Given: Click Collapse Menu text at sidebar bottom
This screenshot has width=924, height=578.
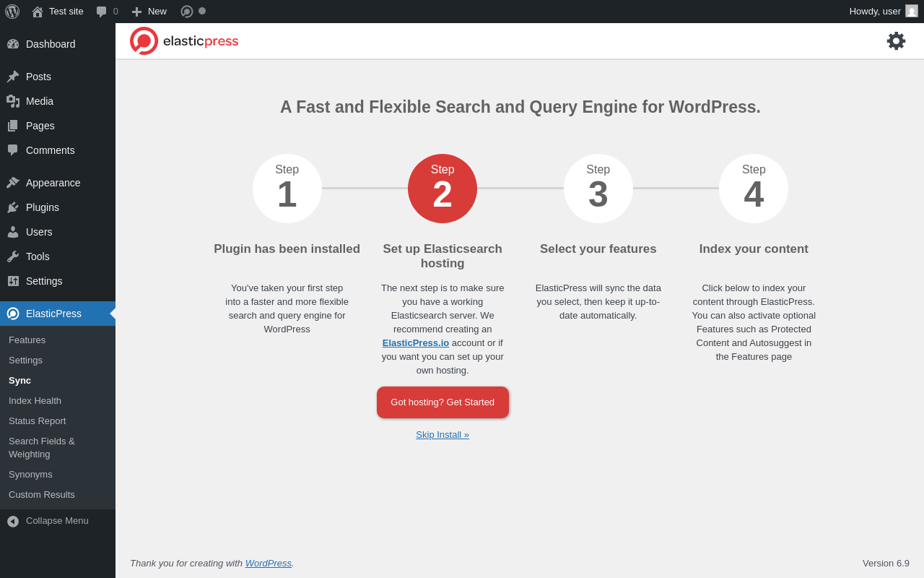Looking at the screenshot, I should tap(57, 521).
